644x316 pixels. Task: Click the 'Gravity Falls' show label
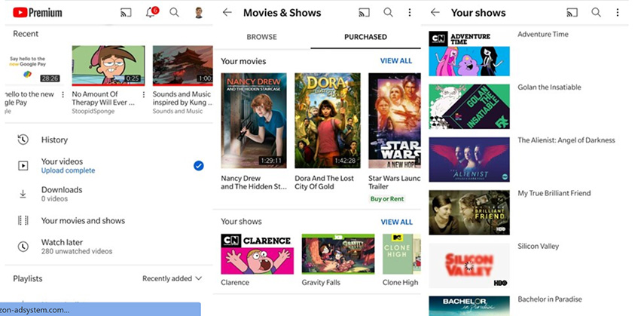[321, 282]
